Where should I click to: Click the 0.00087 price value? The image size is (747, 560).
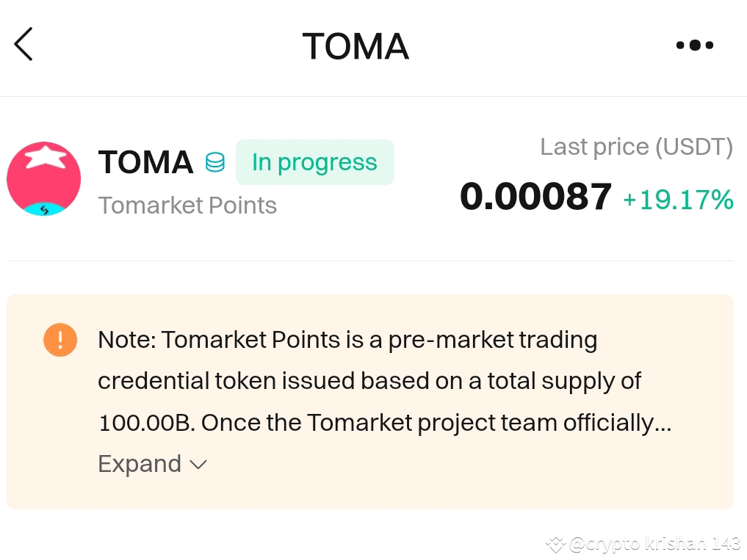536,197
